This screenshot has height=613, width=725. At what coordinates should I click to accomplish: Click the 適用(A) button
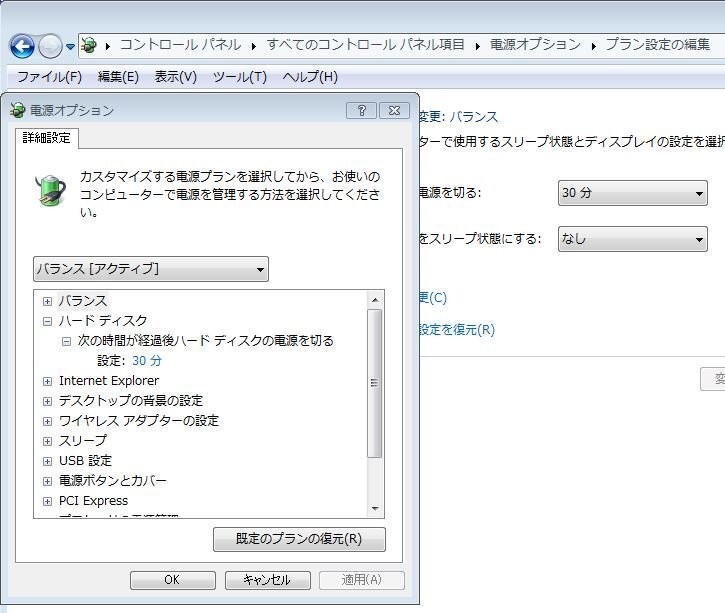coord(362,580)
